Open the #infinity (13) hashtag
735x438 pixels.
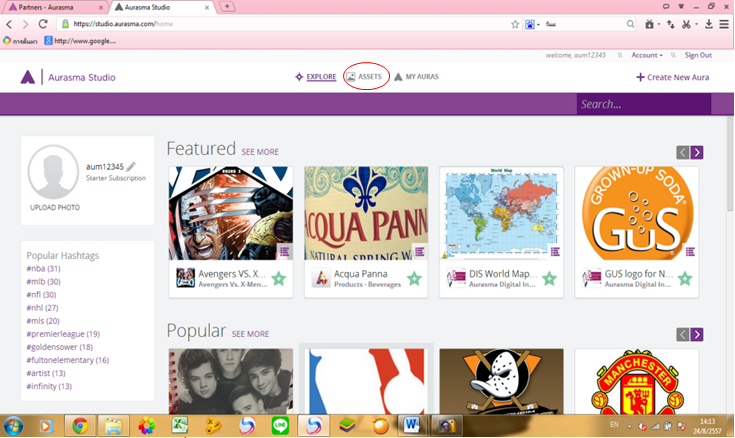(x=49, y=386)
